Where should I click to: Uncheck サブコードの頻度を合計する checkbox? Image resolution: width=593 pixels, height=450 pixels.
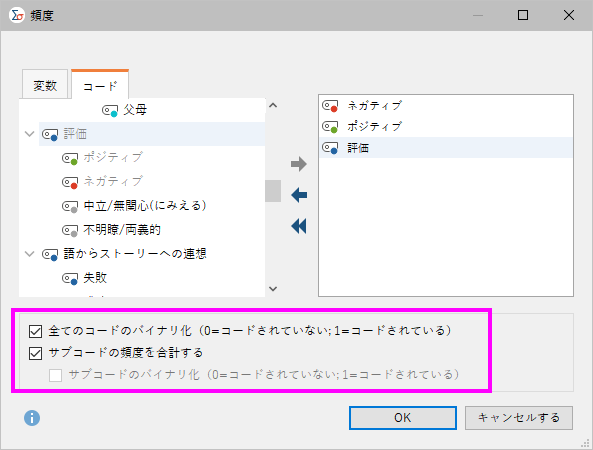[36, 353]
